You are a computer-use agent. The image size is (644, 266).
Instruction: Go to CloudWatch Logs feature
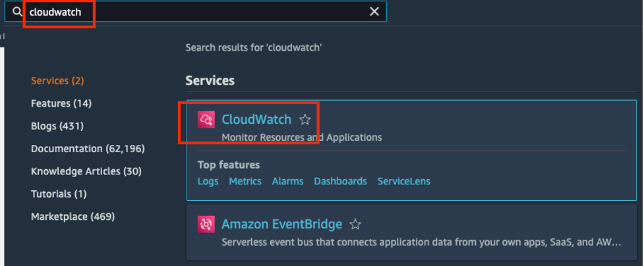[208, 181]
